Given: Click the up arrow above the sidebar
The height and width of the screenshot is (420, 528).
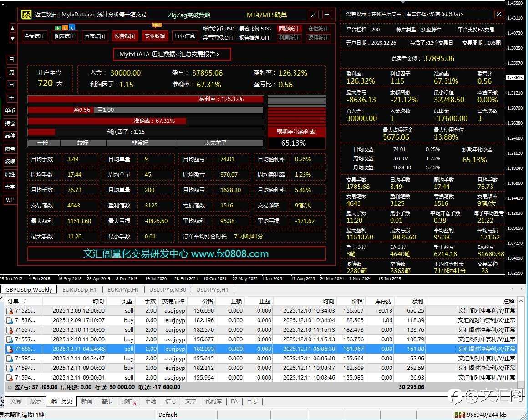Looking at the screenshot, I should click(x=12, y=28).
